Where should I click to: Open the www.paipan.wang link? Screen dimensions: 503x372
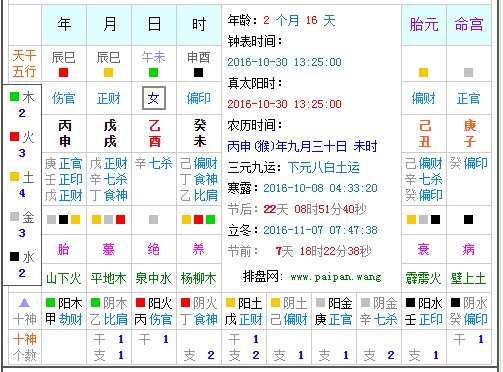pos(336,277)
